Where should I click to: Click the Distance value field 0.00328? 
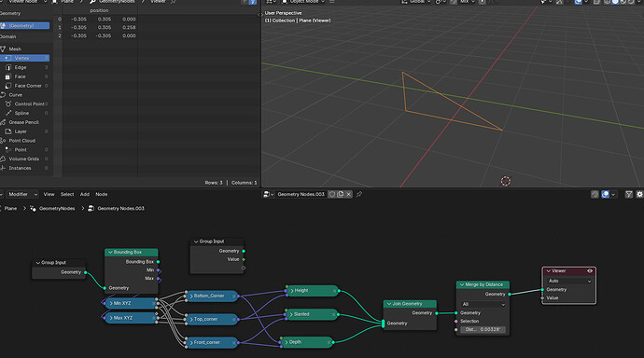click(483, 330)
